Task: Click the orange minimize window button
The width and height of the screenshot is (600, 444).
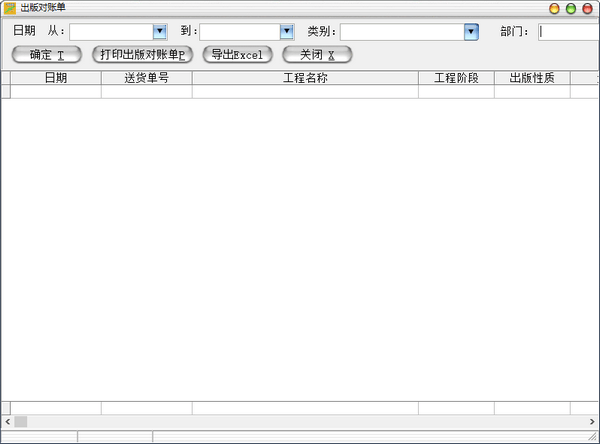Action: [555, 8]
